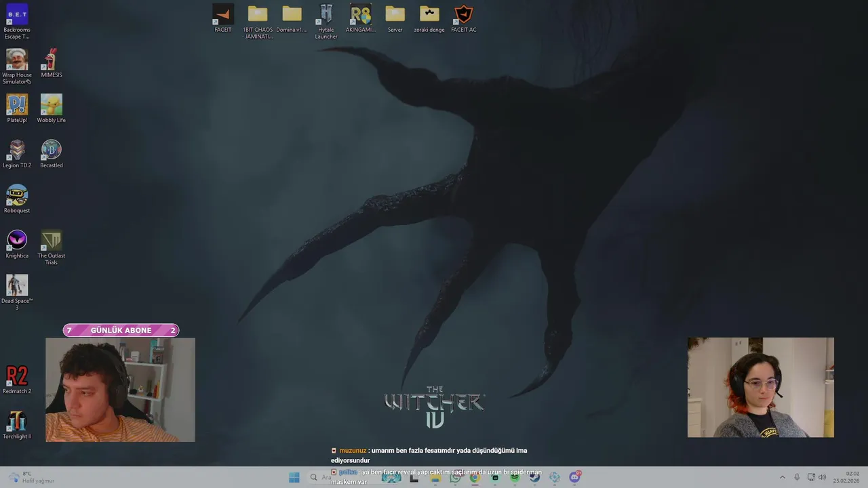Click the second webcam feed without a banner
The height and width of the screenshot is (488, 868).
(x=761, y=388)
